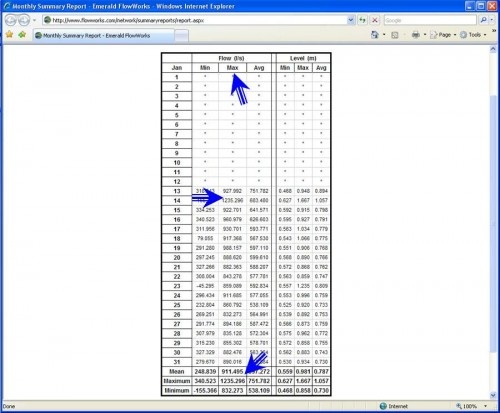
Task: Run search with the magnifier icon
Action: 483,20
